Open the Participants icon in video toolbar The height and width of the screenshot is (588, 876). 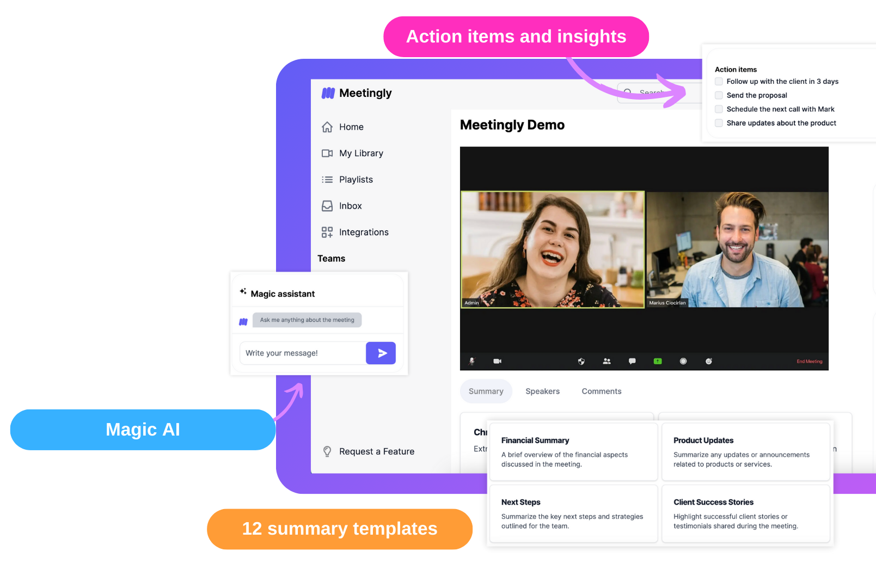point(607,361)
